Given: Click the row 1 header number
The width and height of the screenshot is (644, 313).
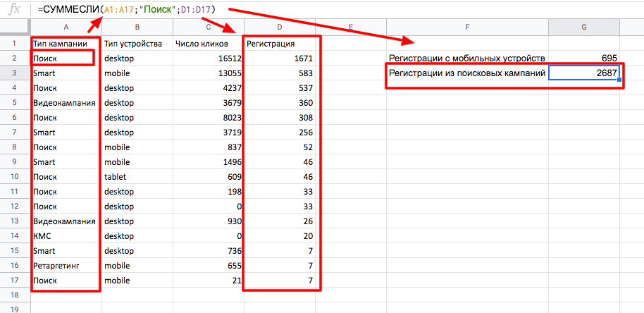Looking at the screenshot, I should pyautogui.click(x=14, y=43).
